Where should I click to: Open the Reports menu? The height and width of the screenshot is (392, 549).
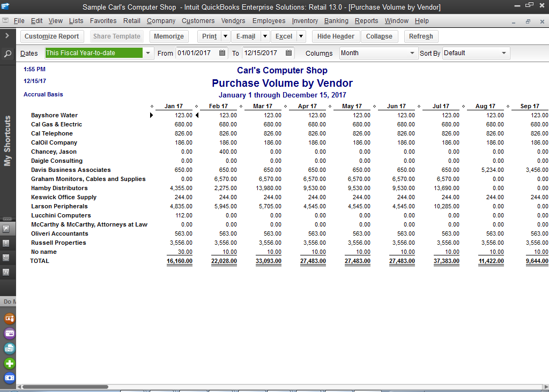[x=366, y=21]
